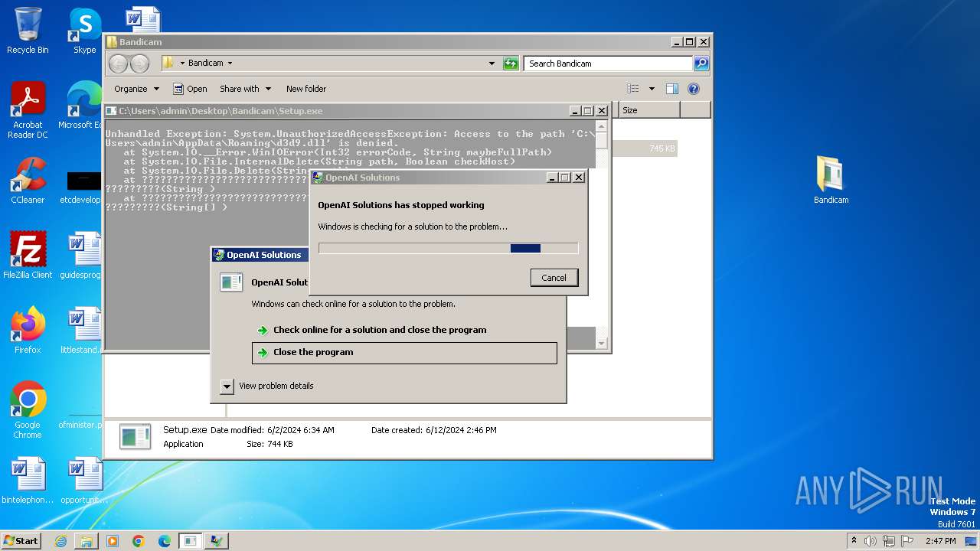This screenshot has width=980, height=551.
Task: Open the Firefox desktop shortcut
Action: point(28,330)
